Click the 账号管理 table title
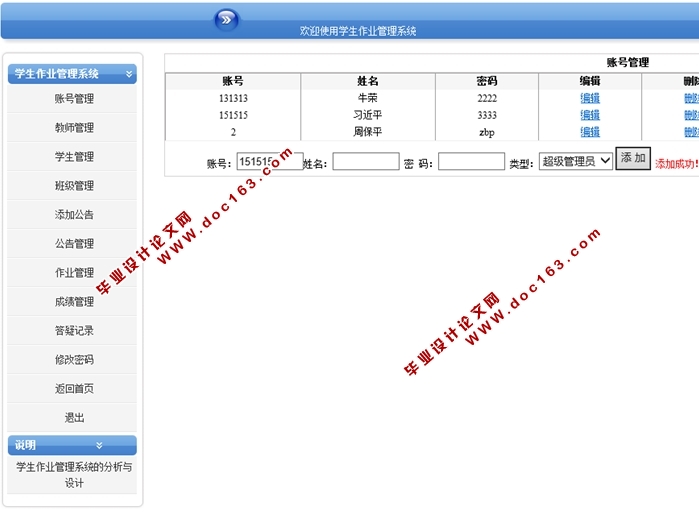699x529 pixels. tap(628, 62)
